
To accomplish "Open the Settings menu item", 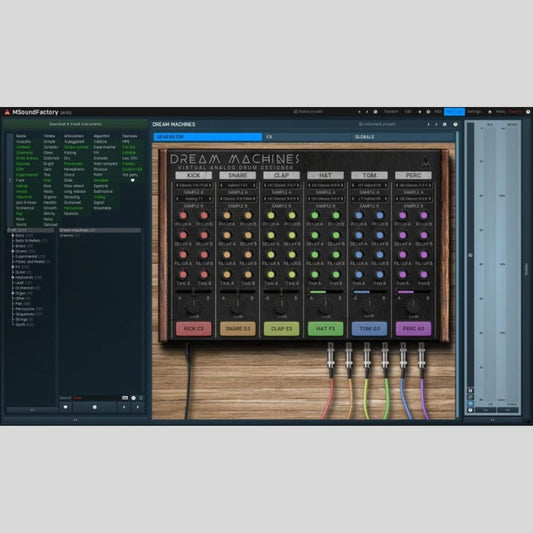I will click(474, 112).
